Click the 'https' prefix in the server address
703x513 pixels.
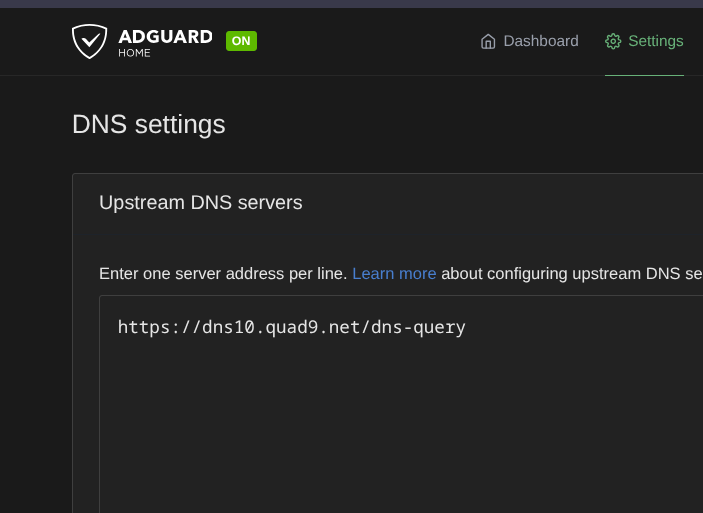tap(139, 327)
